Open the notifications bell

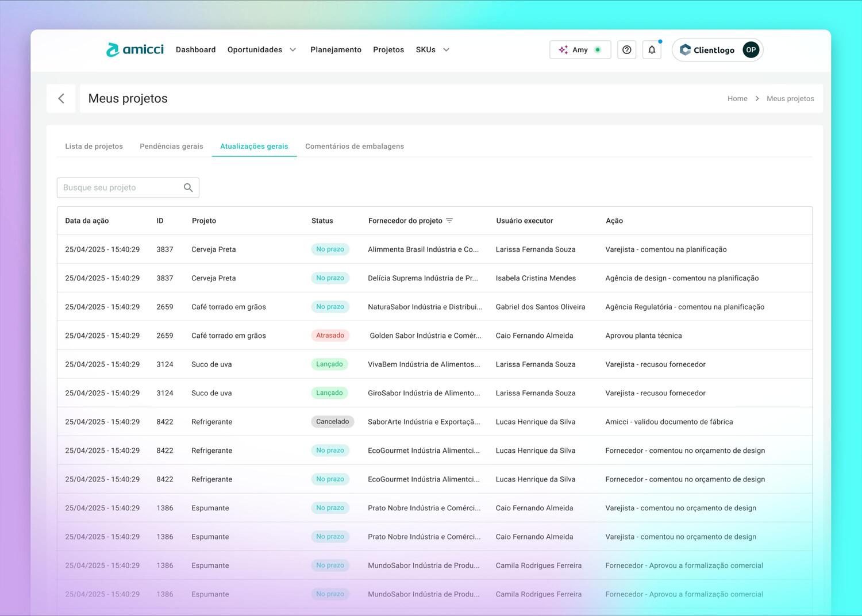652,50
